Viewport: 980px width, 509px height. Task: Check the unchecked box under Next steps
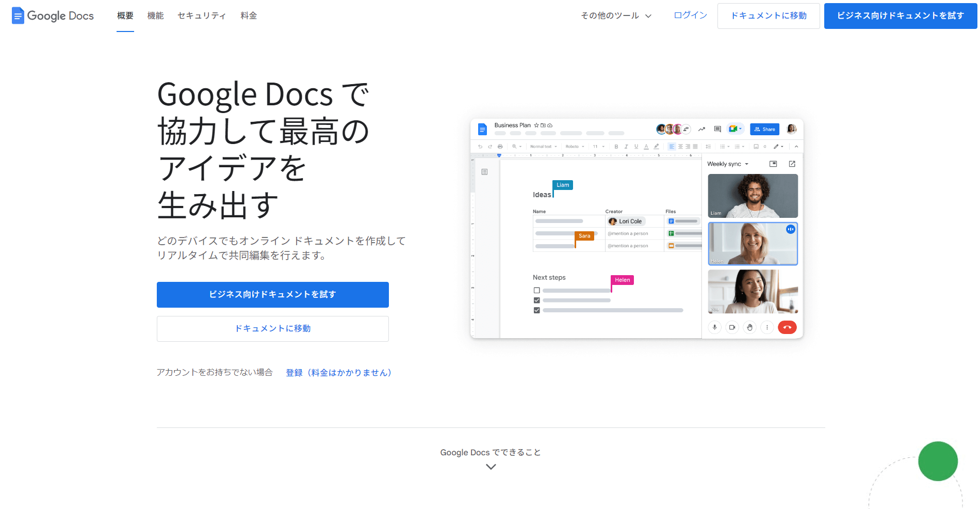click(x=537, y=291)
